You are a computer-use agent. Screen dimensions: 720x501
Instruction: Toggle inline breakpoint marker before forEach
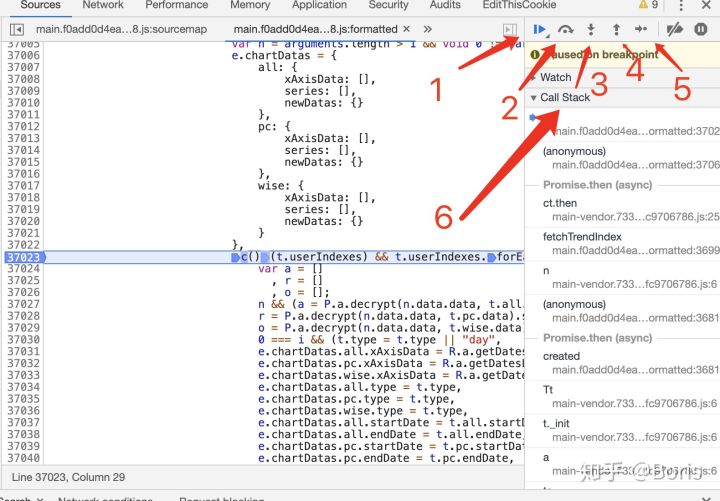491,257
